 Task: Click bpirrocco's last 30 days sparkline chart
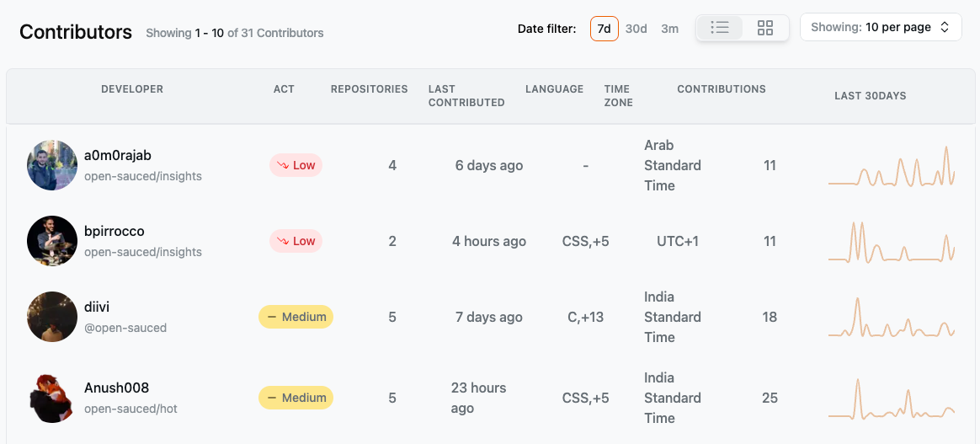click(892, 241)
